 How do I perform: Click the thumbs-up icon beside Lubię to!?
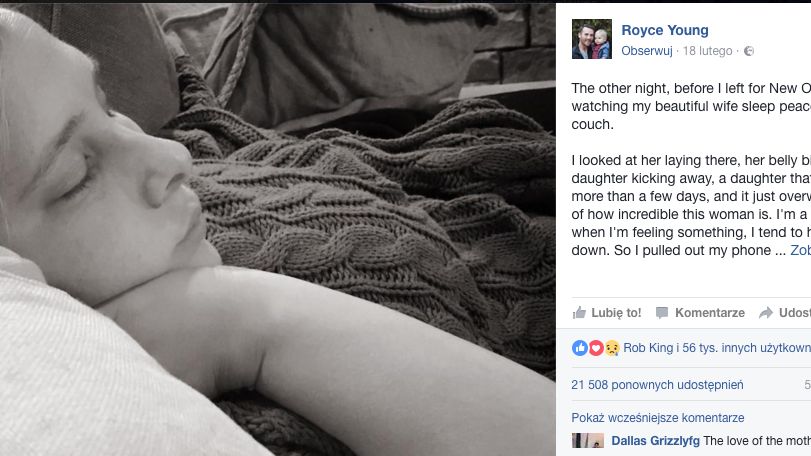tap(579, 312)
